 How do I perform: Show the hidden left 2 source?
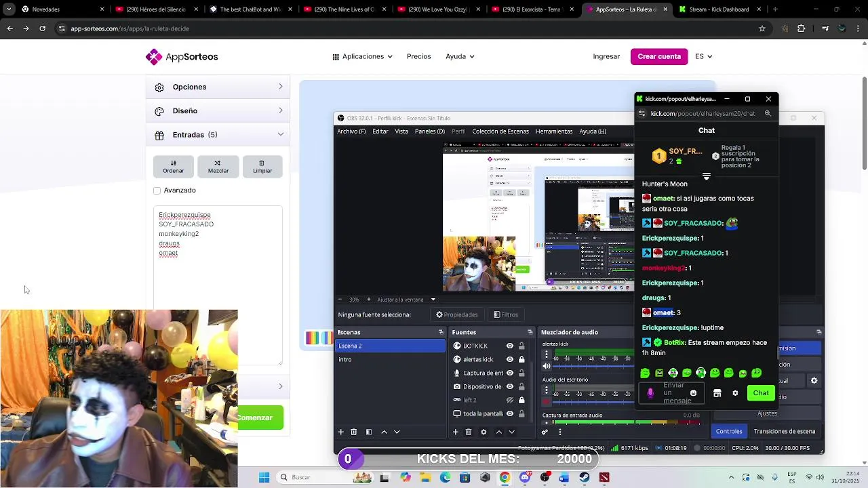510,400
